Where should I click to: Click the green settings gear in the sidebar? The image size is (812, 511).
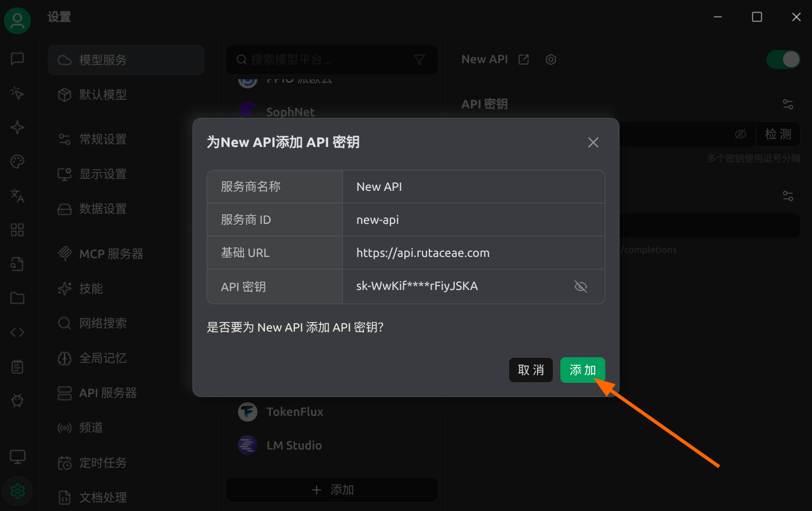point(17,490)
